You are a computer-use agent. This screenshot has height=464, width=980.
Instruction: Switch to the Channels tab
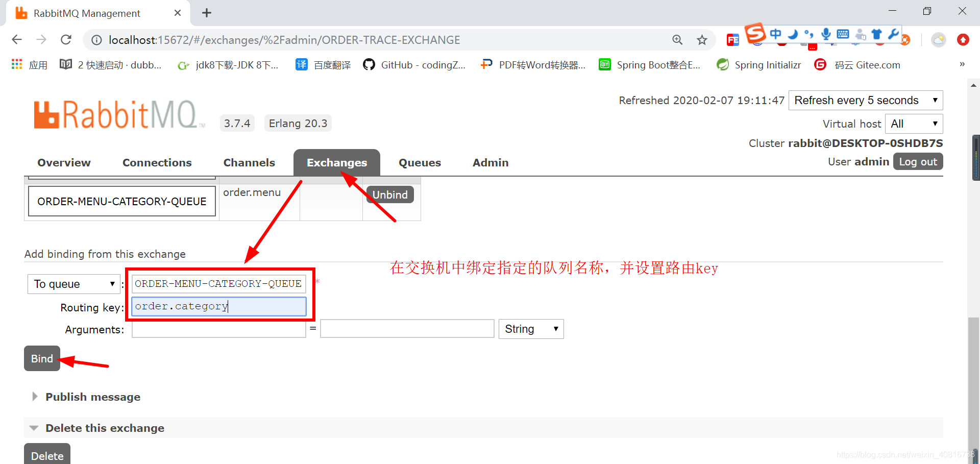coord(249,163)
